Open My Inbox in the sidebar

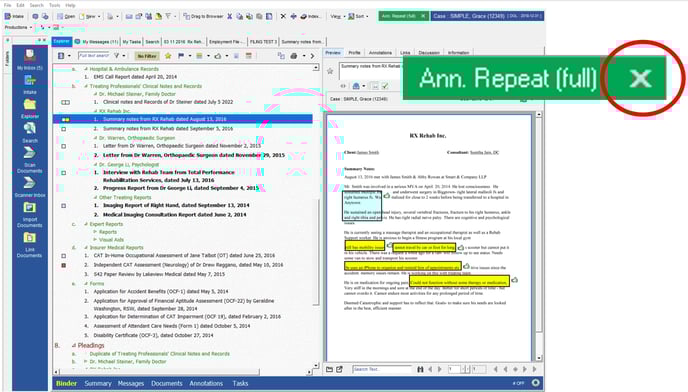(x=29, y=60)
